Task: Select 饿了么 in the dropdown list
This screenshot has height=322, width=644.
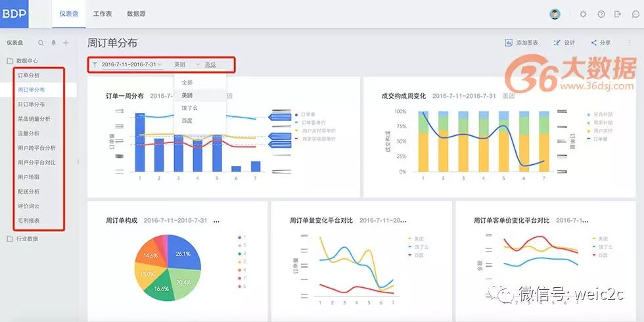Action: coord(200,108)
